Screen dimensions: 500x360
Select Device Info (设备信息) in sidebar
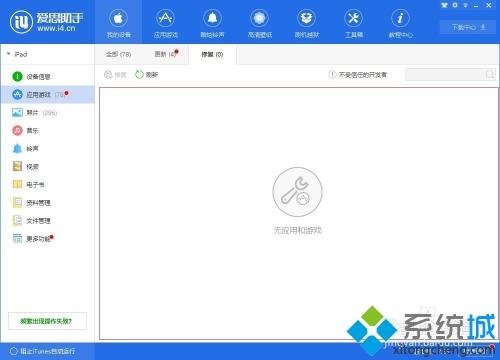coord(47,77)
